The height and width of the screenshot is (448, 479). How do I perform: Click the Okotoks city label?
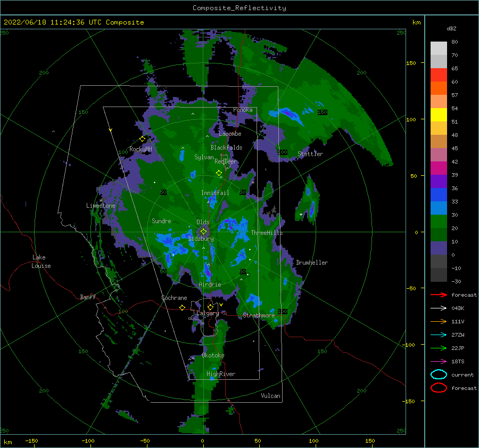213,355
